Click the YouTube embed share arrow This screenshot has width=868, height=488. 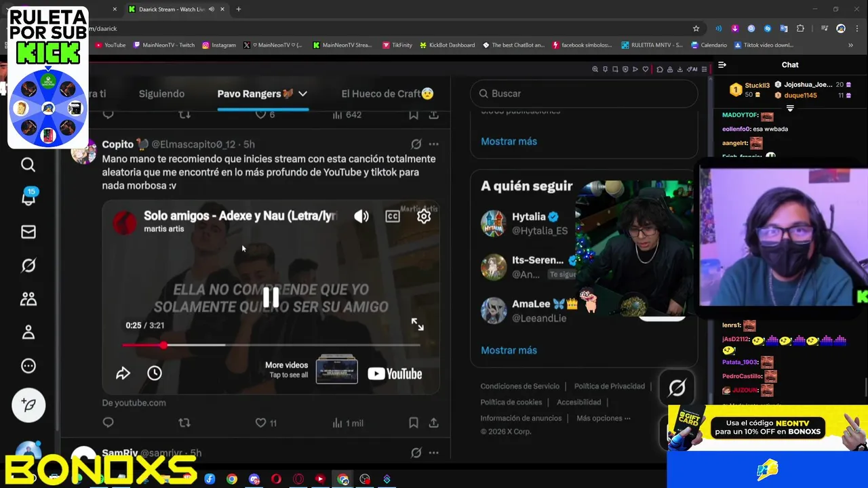[123, 373]
